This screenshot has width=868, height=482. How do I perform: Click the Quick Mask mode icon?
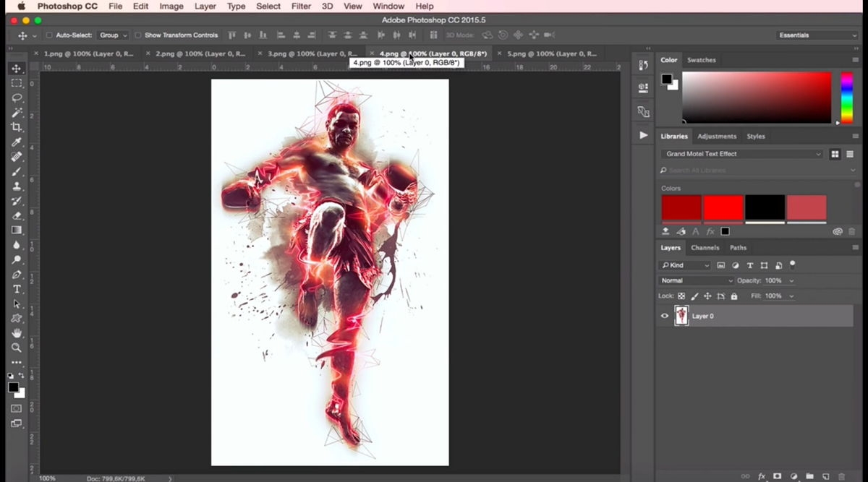click(16, 408)
